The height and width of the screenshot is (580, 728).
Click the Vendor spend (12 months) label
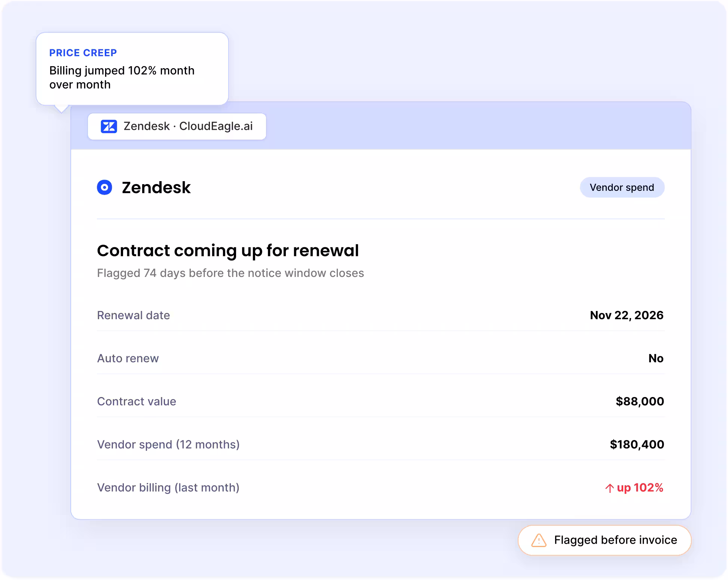pos(168,445)
